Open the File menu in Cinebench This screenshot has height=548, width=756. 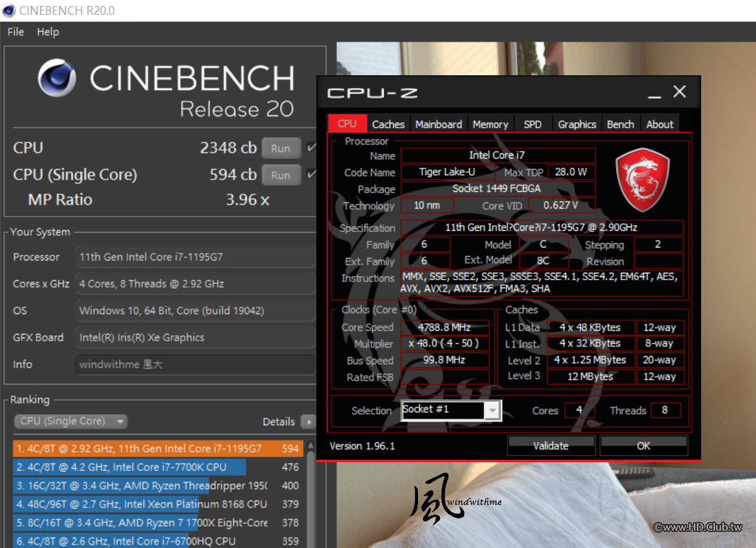(15, 32)
